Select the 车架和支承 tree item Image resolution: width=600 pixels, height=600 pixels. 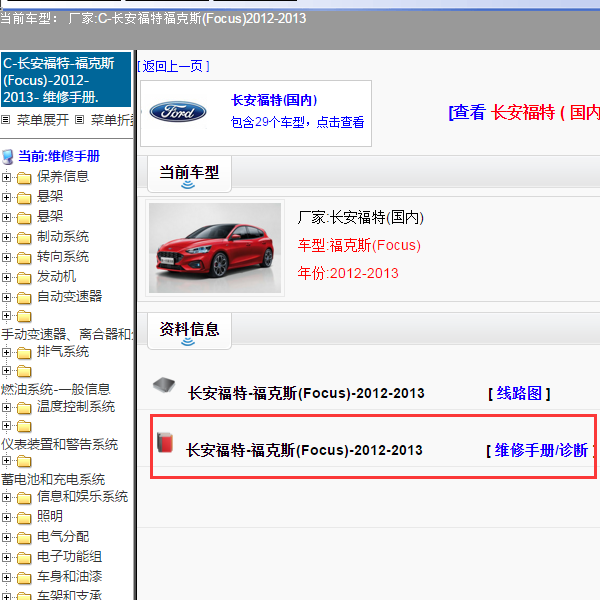pos(69,595)
